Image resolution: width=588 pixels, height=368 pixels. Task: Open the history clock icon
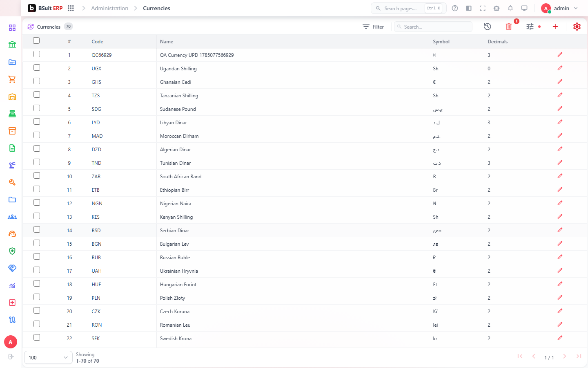488,27
